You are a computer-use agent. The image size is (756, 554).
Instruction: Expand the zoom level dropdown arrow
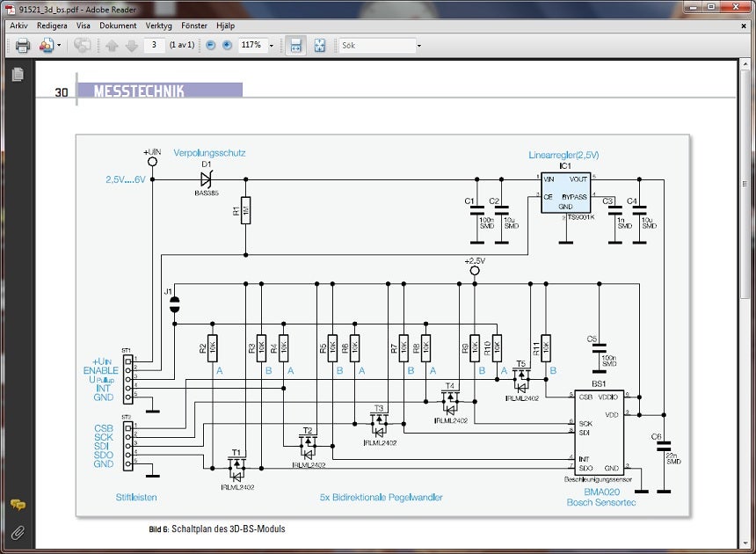click(272, 46)
